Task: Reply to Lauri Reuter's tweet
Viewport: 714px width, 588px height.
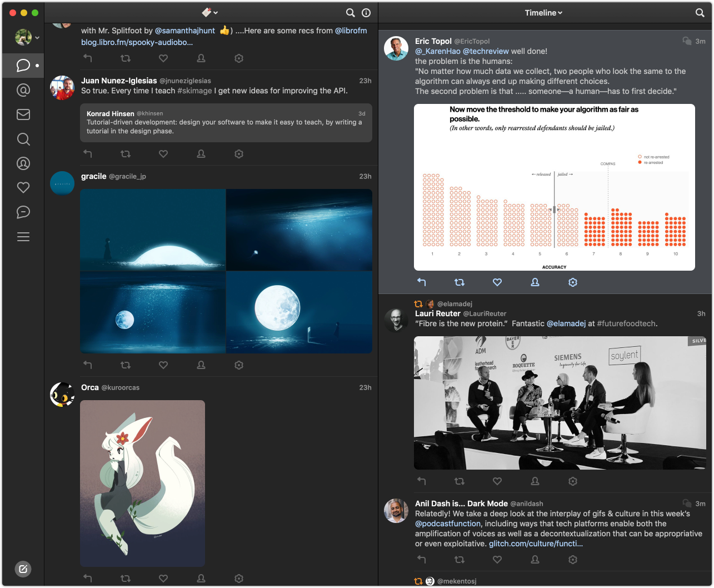Action: pyautogui.click(x=422, y=481)
